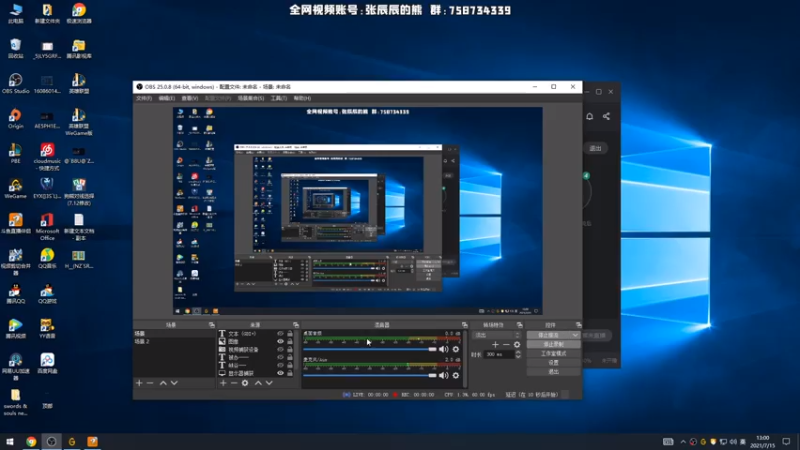800x450 pixels.
Task: Open Origin desktop shortcut
Action: (15, 119)
